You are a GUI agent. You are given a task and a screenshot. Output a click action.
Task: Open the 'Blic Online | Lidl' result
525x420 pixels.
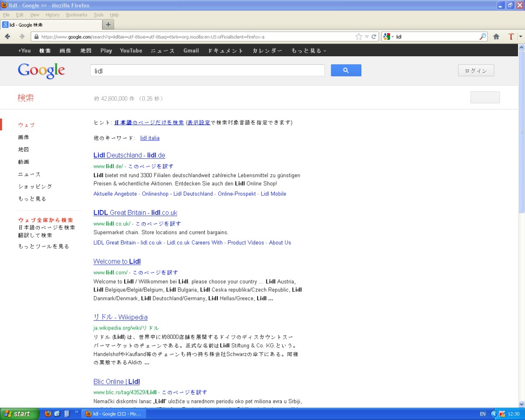(116, 382)
